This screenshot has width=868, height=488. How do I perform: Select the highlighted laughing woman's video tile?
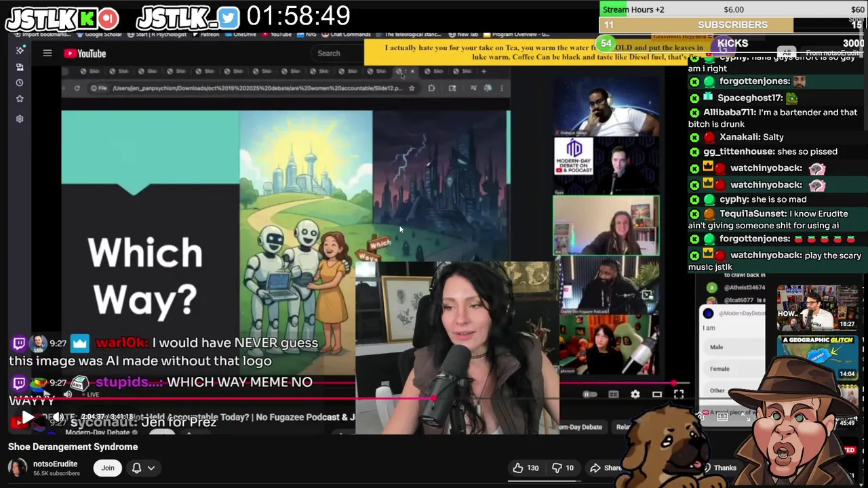[x=606, y=226]
